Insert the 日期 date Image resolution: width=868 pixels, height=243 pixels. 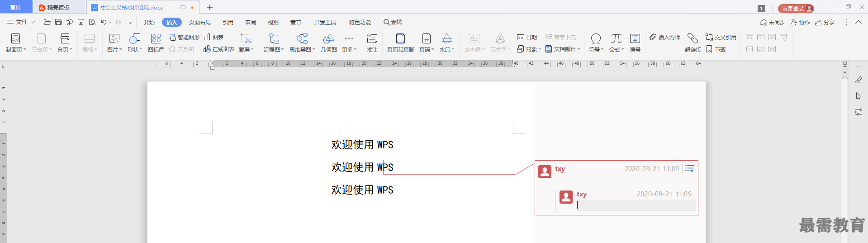click(527, 37)
